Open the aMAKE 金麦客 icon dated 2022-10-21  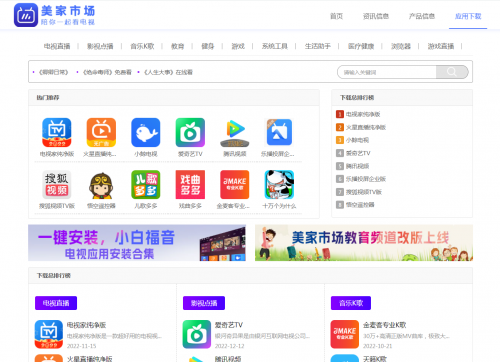[x=345, y=334]
